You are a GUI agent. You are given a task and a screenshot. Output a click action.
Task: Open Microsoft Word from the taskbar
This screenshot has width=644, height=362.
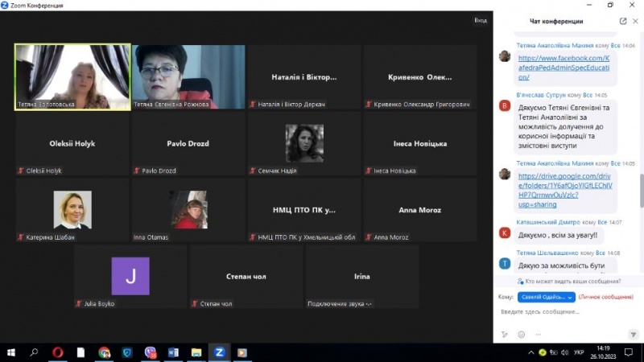[173, 352]
